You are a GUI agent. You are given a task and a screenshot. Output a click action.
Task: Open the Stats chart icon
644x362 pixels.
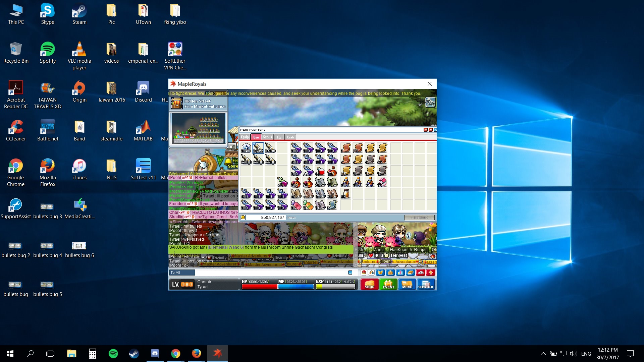coord(400,273)
